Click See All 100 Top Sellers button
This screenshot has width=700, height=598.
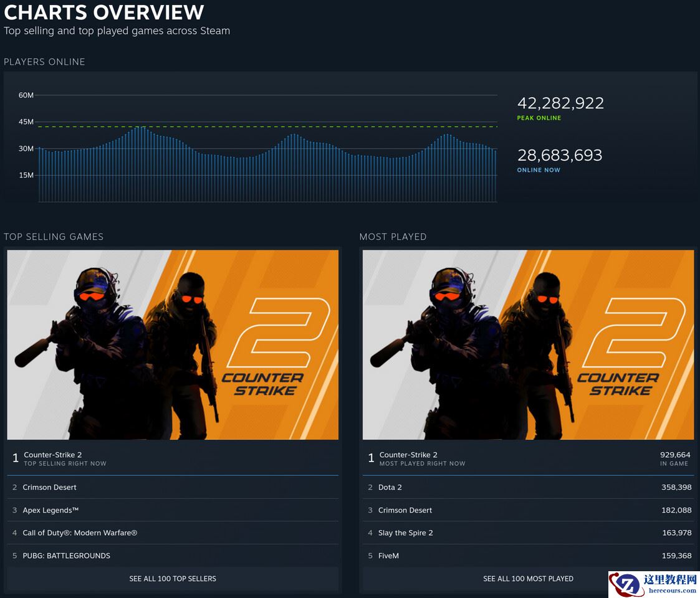[173, 579]
